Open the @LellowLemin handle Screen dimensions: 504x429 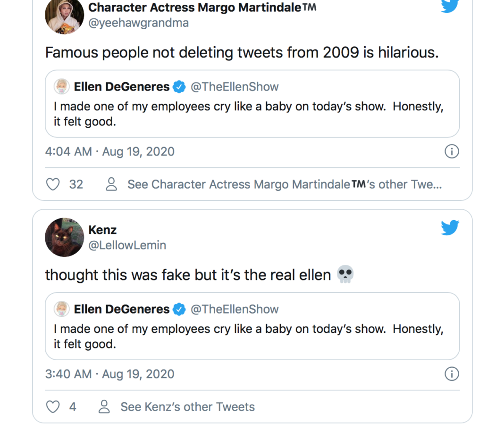click(126, 245)
